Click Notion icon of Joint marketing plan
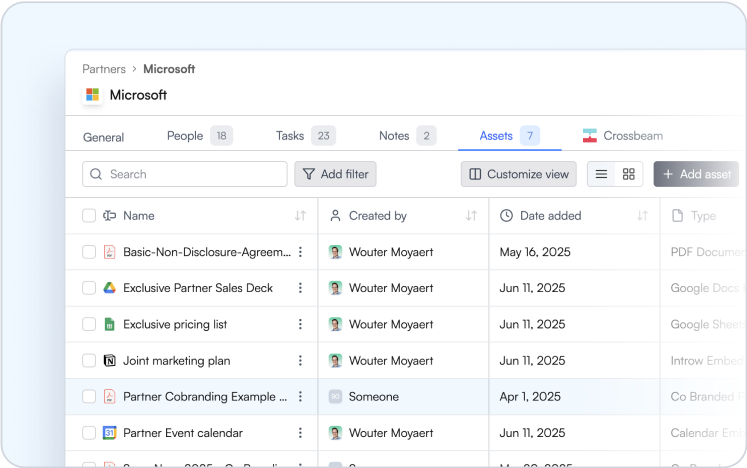 (110, 360)
